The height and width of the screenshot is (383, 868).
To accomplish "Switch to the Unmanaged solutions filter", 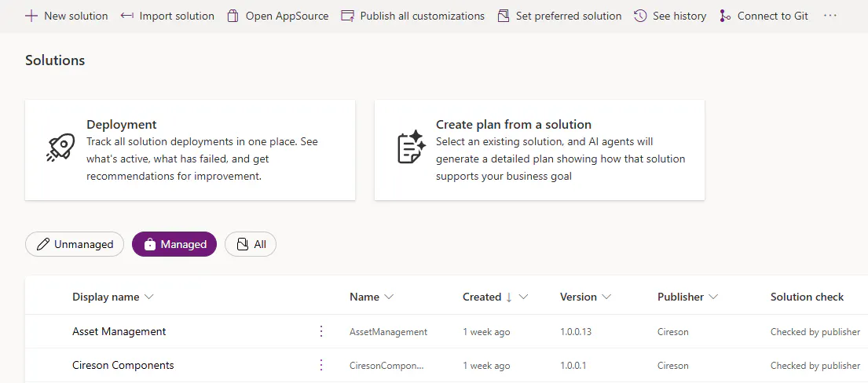I will [x=75, y=244].
